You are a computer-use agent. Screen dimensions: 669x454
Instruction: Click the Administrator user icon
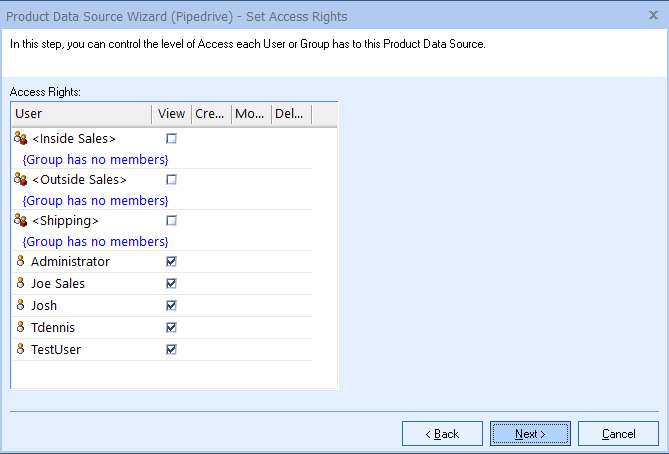[20, 261]
